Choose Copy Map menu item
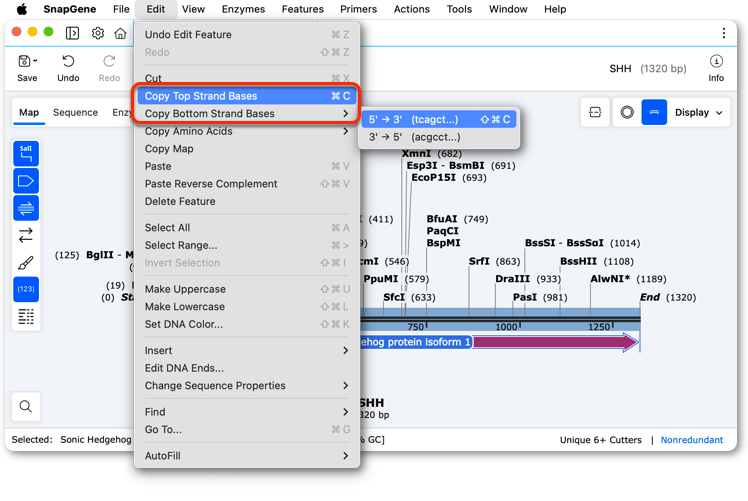The width and height of the screenshot is (748, 501). click(x=247, y=149)
